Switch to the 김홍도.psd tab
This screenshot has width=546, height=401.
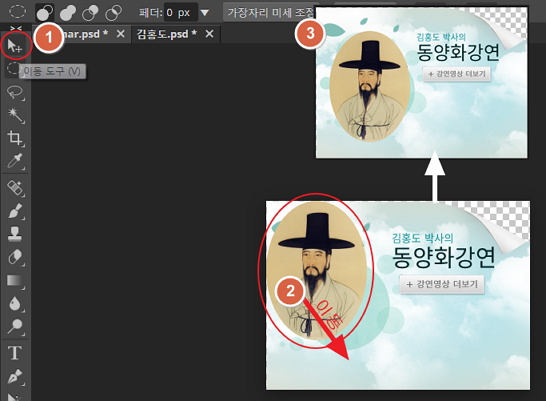pos(166,34)
